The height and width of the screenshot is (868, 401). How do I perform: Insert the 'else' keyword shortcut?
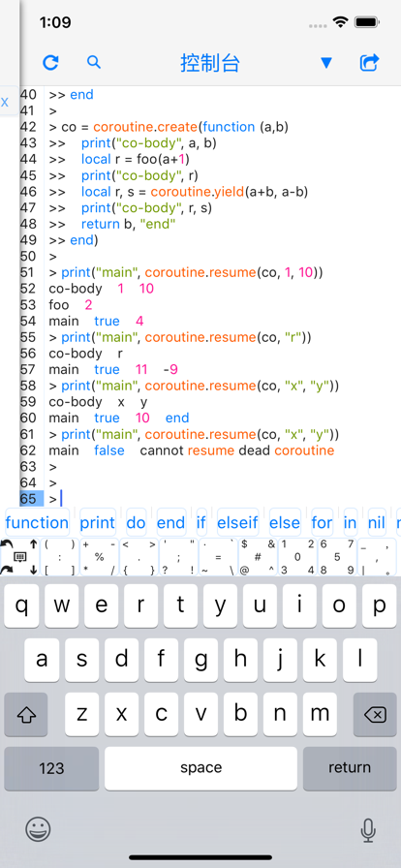[x=285, y=522]
